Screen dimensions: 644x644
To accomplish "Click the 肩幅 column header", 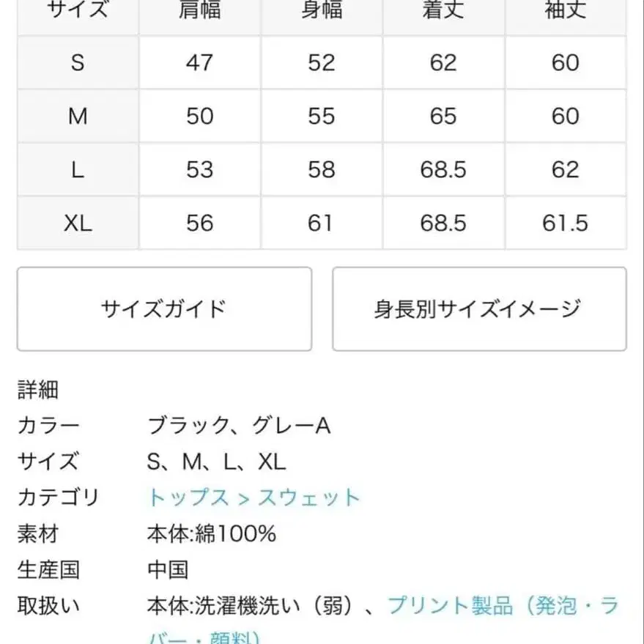I will point(199,11).
